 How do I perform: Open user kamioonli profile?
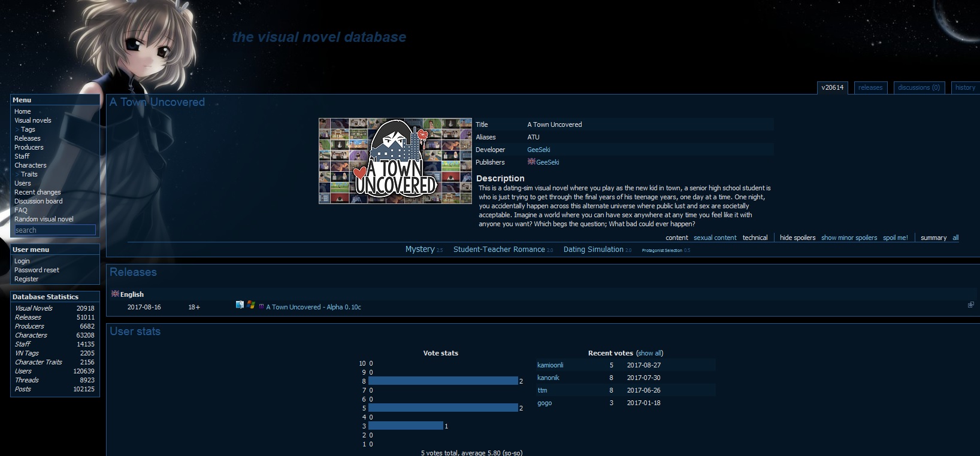pyautogui.click(x=550, y=365)
